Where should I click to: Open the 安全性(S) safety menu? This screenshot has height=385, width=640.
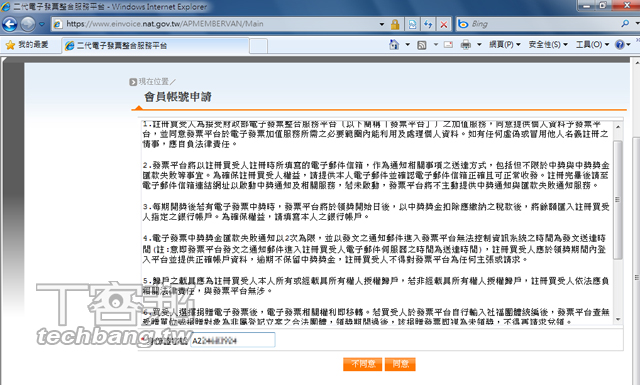coord(548,45)
